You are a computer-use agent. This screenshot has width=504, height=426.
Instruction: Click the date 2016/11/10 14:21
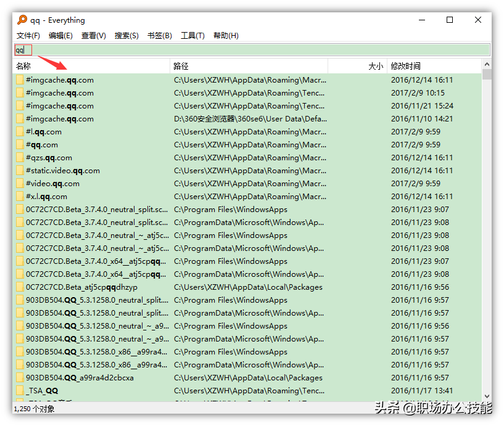tap(422, 119)
